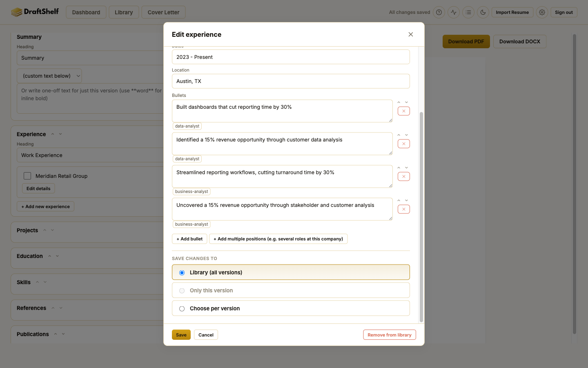The image size is (588, 368).
Task: Delete the 'Uncovered a 15% revenue' bullet
Action: pos(404,209)
